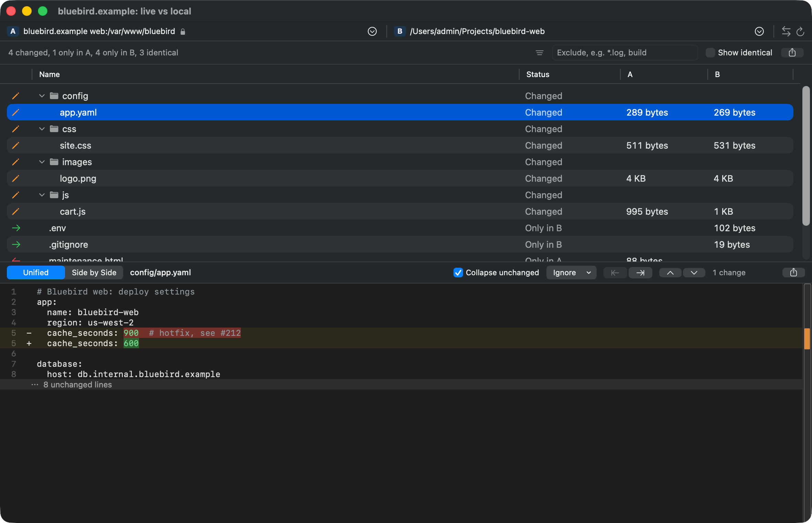Click the file list vertical scrollbar
This screenshot has height=523, width=812.
pyautogui.click(x=806, y=156)
